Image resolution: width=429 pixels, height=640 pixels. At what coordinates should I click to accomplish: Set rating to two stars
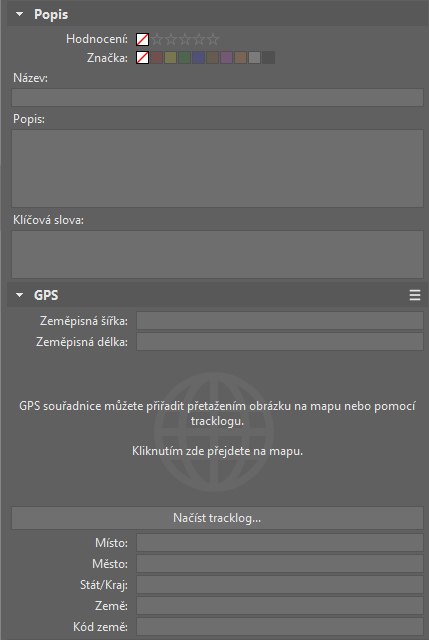tap(171, 40)
